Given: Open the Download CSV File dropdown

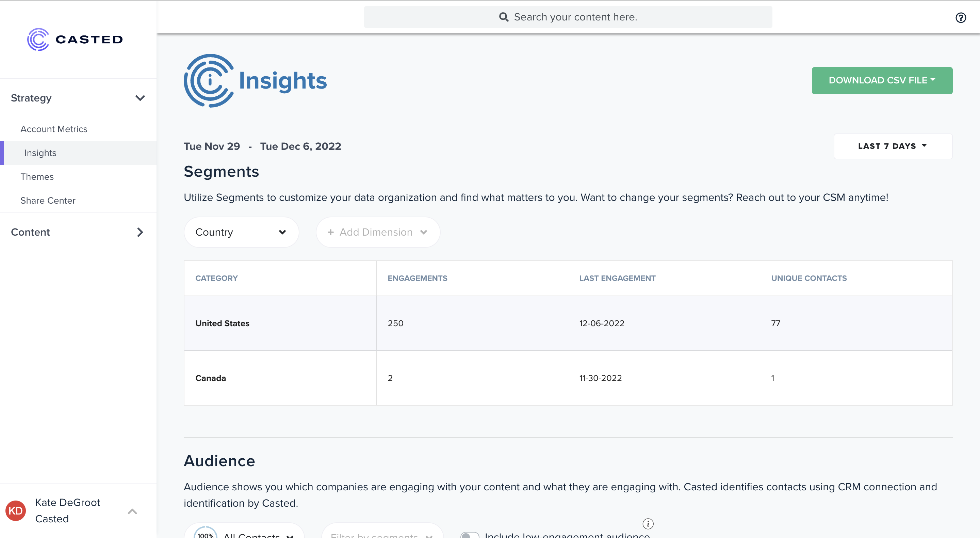Looking at the screenshot, I should (882, 80).
